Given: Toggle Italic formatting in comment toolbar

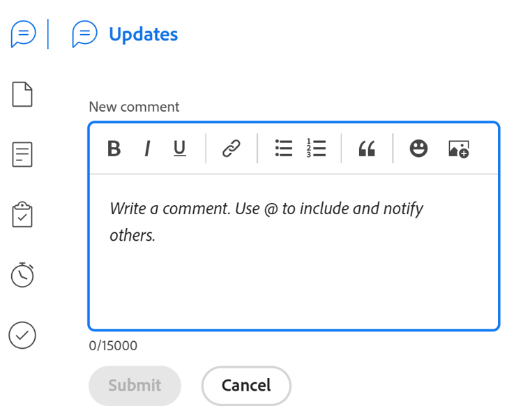Looking at the screenshot, I should tap(147, 149).
